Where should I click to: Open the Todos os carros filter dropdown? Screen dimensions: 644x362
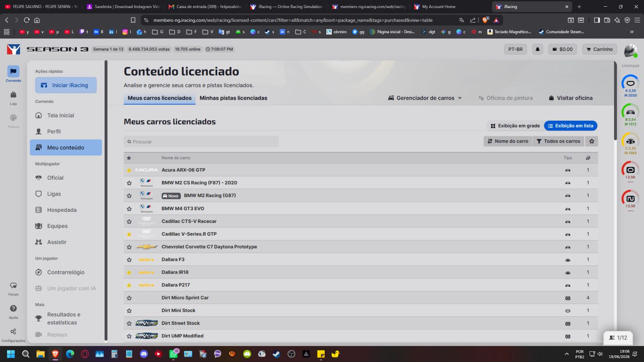[x=559, y=141]
